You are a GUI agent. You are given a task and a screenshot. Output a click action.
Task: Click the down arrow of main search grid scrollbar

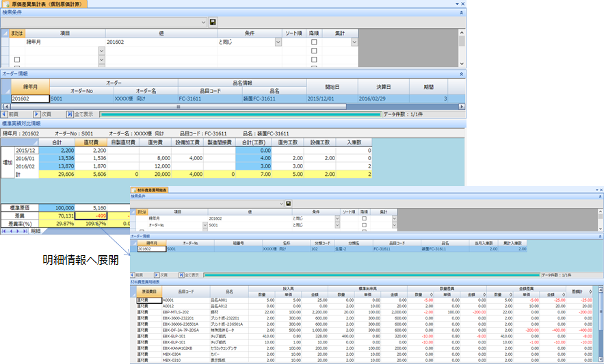click(x=462, y=64)
